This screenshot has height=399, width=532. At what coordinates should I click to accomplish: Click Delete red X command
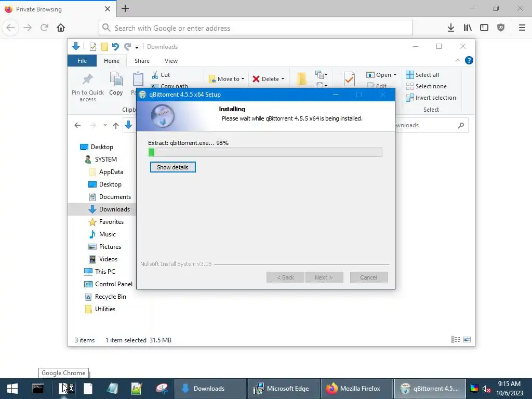265,79
